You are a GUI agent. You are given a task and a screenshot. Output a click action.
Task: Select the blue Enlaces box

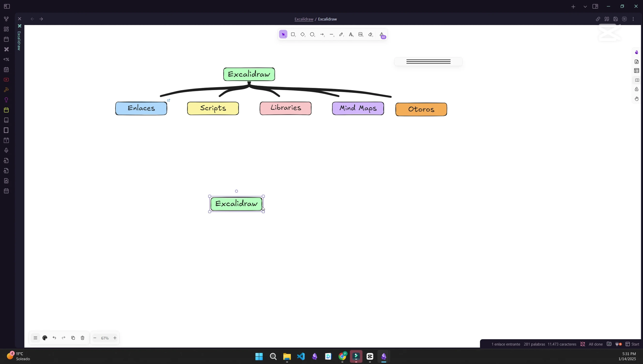141,109
